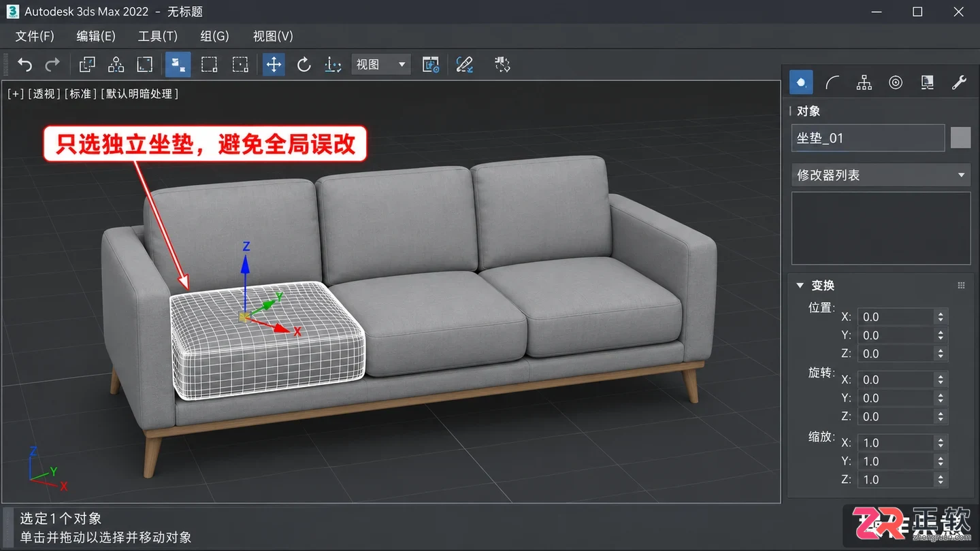This screenshot has height=551, width=980.
Task: Open the Modify panel tab
Action: [832, 82]
